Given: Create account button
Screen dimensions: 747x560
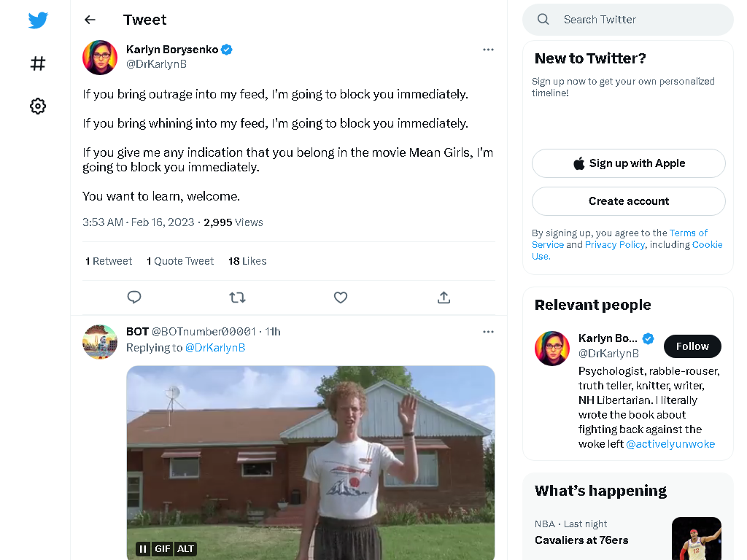Looking at the screenshot, I should 628,201.
